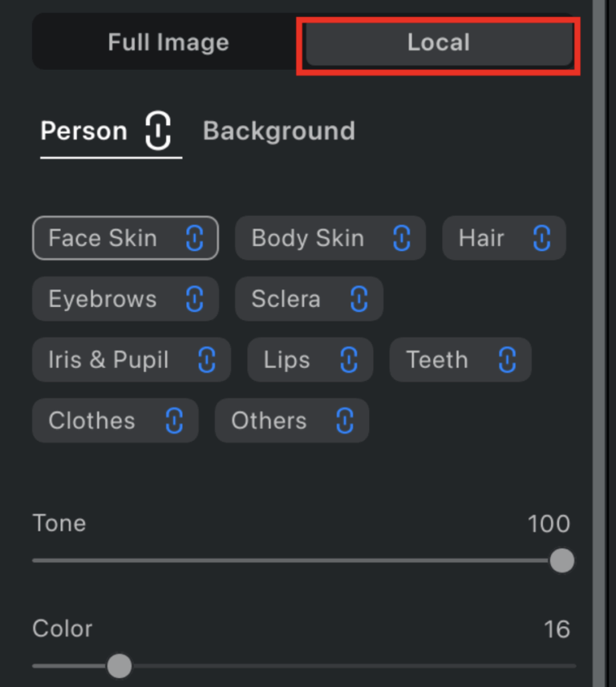616x687 pixels.
Task: Enable the Teeth adjustment region
Action: 436,359
